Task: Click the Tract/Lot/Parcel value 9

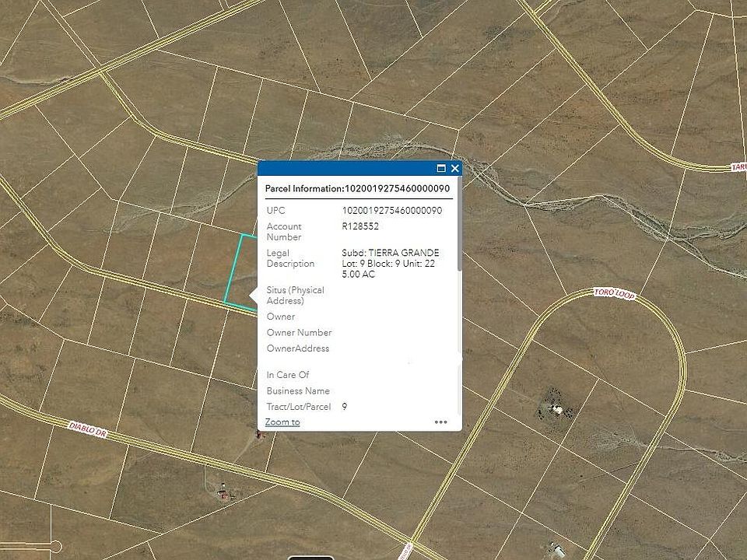Action: [345, 407]
